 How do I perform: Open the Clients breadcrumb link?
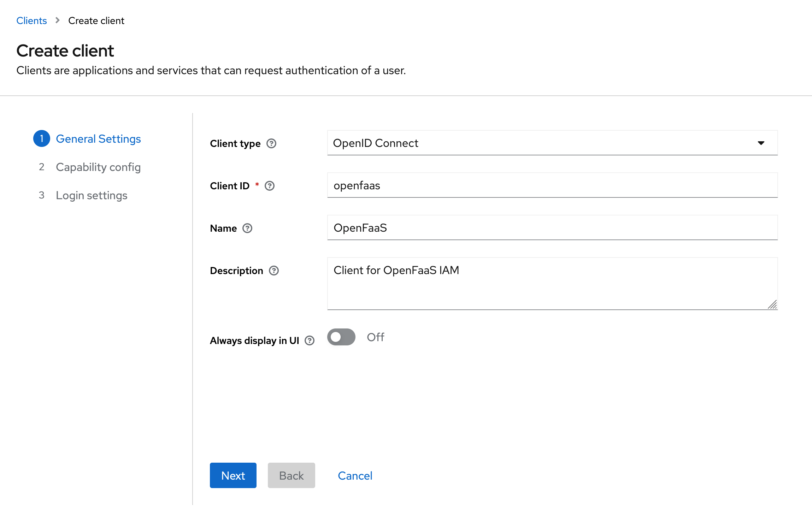click(31, 20)
